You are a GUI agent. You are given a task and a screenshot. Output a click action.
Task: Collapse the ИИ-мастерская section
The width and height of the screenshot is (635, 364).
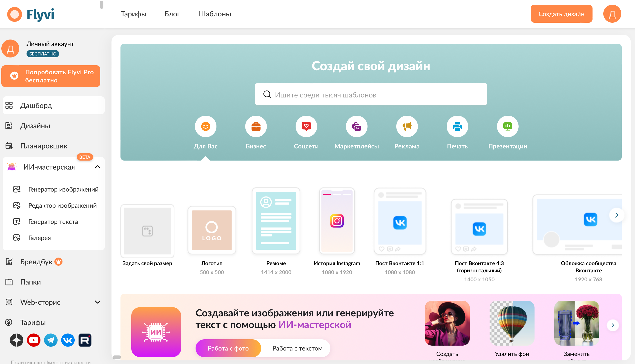tap(98, 167)
